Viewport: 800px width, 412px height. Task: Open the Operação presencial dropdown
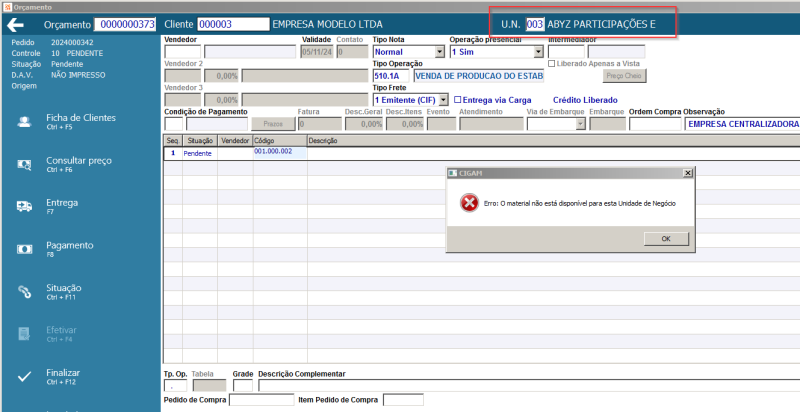coord(538,52)
